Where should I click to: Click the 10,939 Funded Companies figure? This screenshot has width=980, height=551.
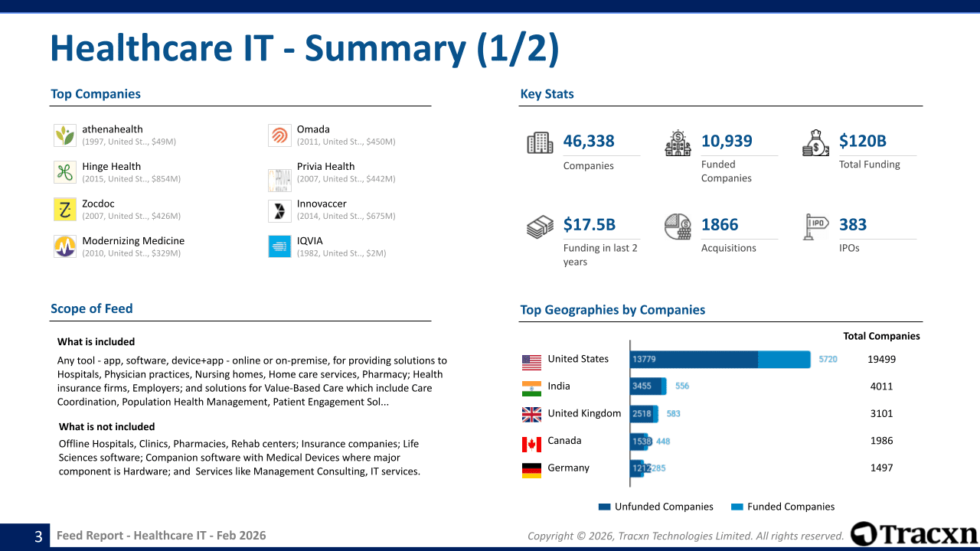727,141
